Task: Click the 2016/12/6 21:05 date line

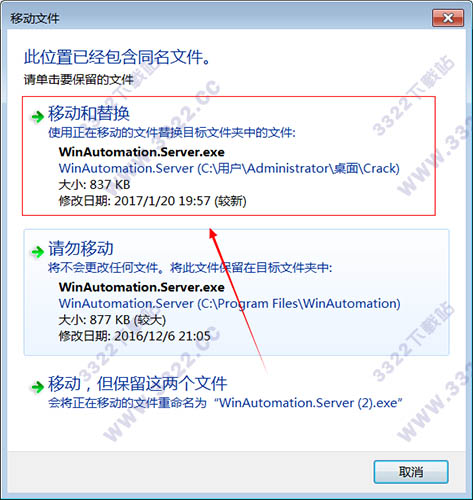Action: click(x=135, y=336)
